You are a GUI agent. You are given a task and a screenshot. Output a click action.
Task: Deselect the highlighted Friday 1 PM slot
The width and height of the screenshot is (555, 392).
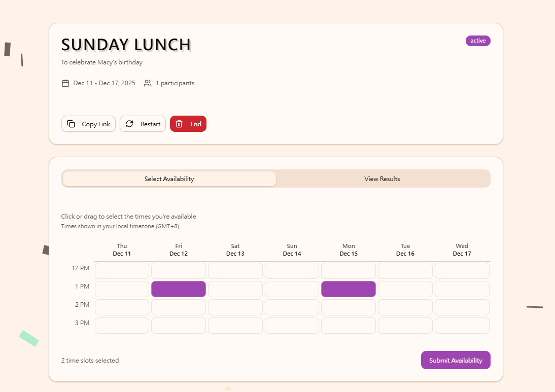(178, 289)
